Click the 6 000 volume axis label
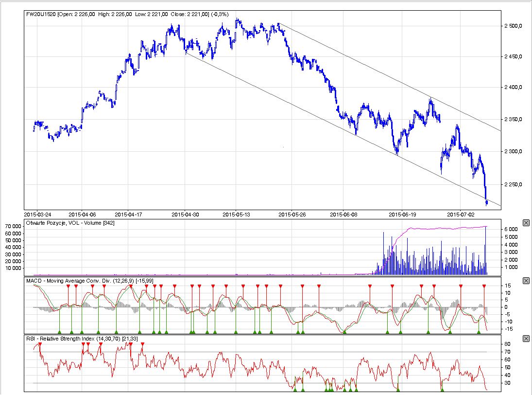This screenshot has height=395, width=532. [511, 229]
